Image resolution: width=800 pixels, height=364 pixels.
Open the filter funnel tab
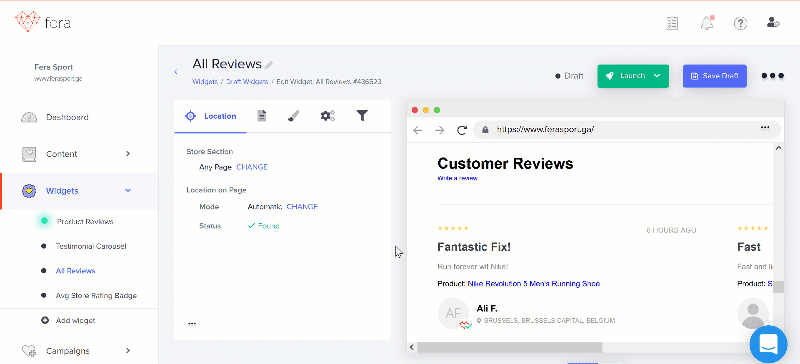pyautogui.click(x=362, y=116)
